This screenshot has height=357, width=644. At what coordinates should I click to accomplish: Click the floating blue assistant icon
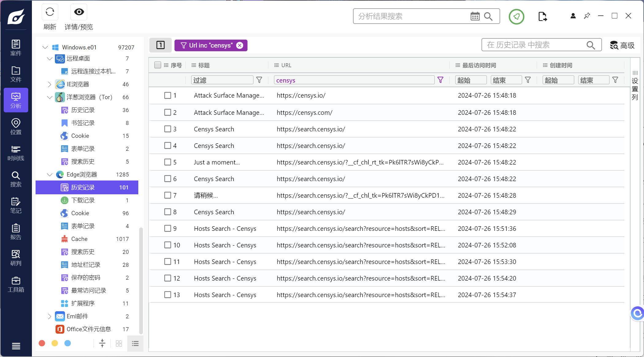(637, 313)
